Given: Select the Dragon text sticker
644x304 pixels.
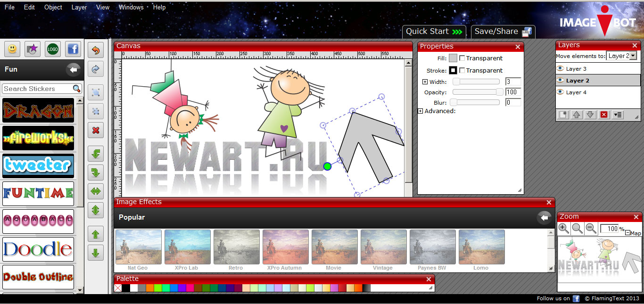Looking at the screenshot, I should pyautogui.click(x=38, y=111).
